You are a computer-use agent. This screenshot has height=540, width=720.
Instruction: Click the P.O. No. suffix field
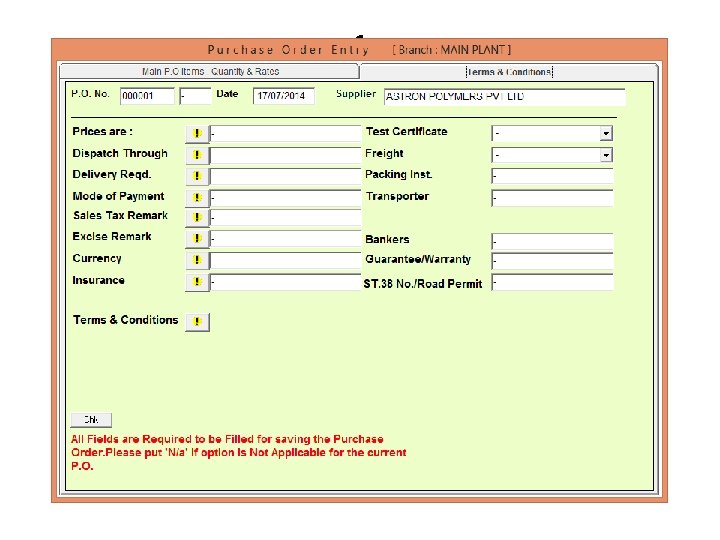195,96
